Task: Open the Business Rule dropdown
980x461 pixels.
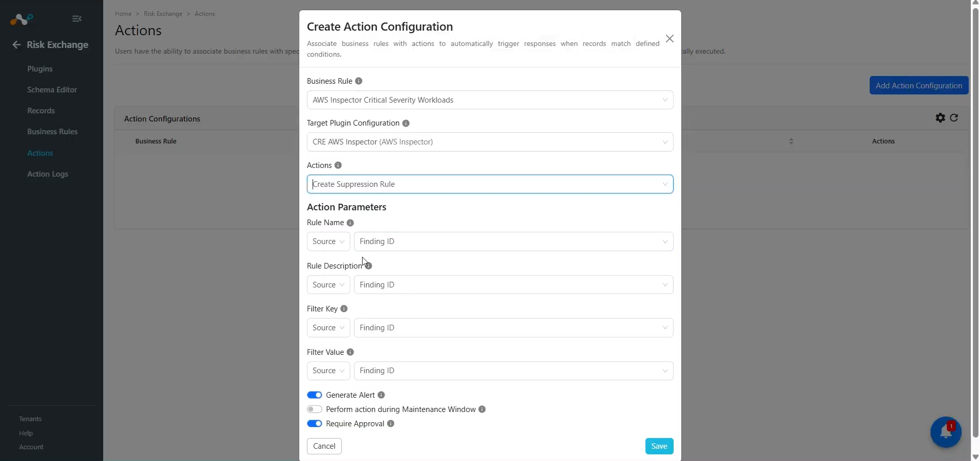Action: tap(490, 100)
